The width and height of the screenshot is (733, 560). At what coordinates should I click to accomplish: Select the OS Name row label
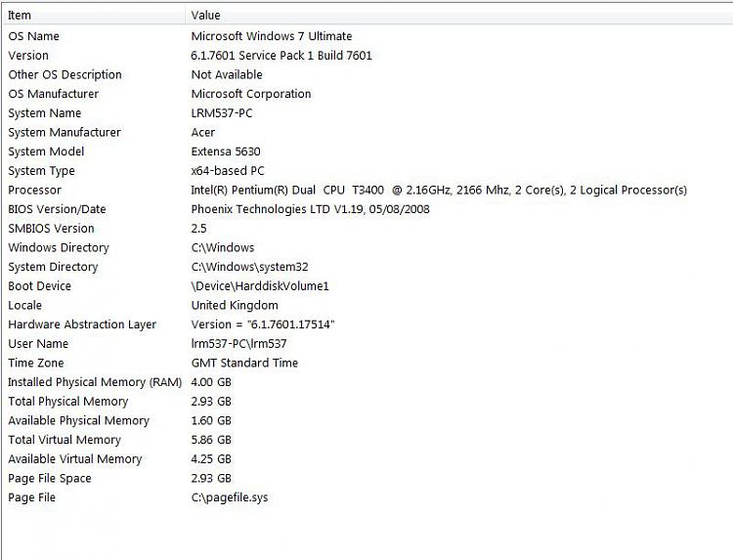[33, 36]
